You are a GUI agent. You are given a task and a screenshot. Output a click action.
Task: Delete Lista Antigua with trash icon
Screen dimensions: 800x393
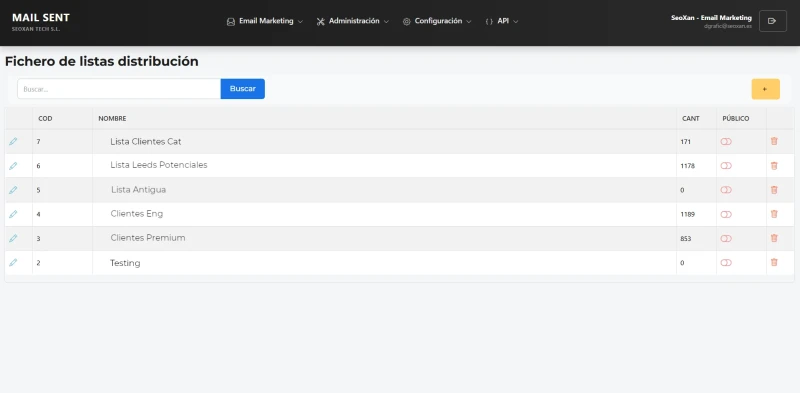[774, 190]
